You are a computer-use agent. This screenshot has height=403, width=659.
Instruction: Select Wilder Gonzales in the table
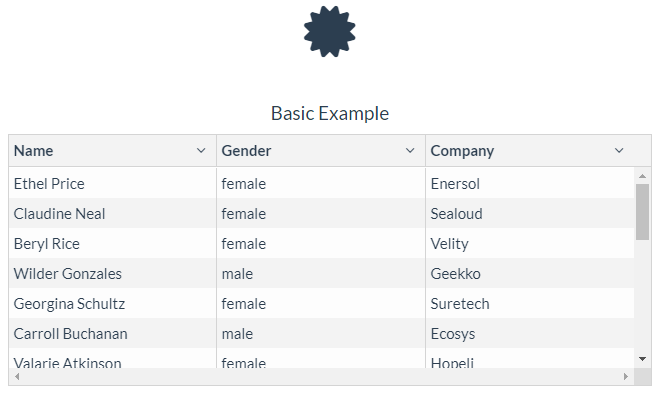point(67,274)
